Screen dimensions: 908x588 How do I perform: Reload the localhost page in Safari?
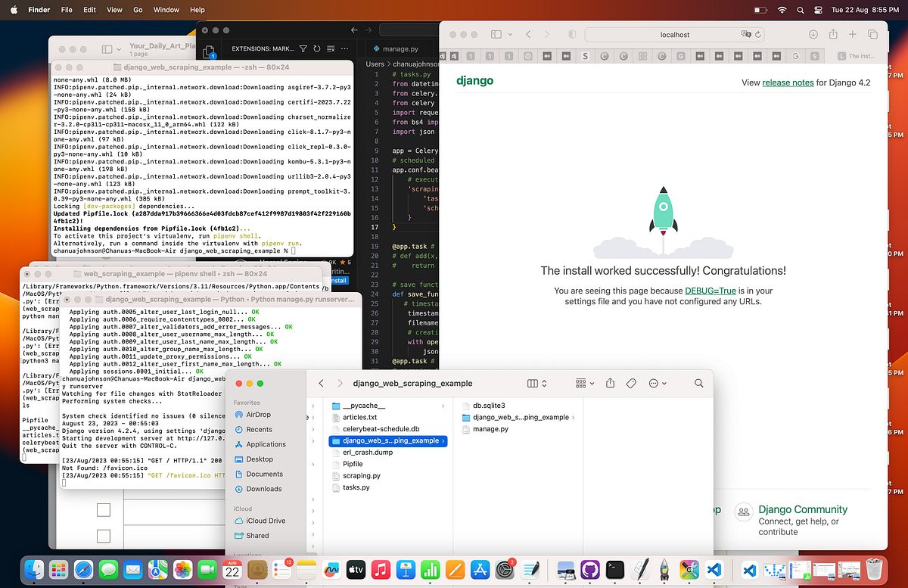coord(759,34)
